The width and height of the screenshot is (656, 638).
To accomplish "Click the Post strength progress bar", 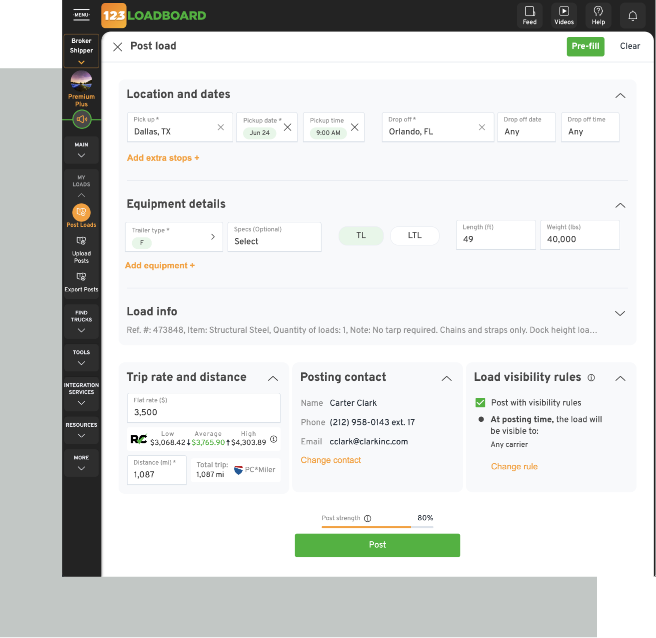I will click(377, 527).
